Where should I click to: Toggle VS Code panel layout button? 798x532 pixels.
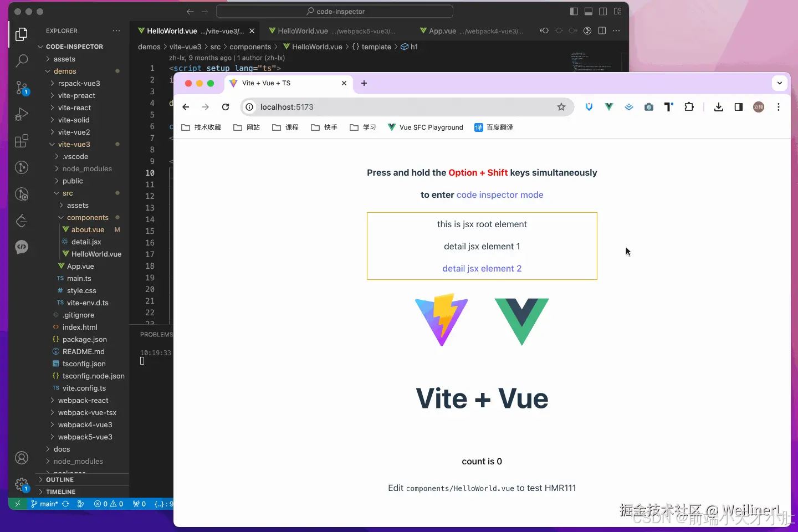coord(589,11)
